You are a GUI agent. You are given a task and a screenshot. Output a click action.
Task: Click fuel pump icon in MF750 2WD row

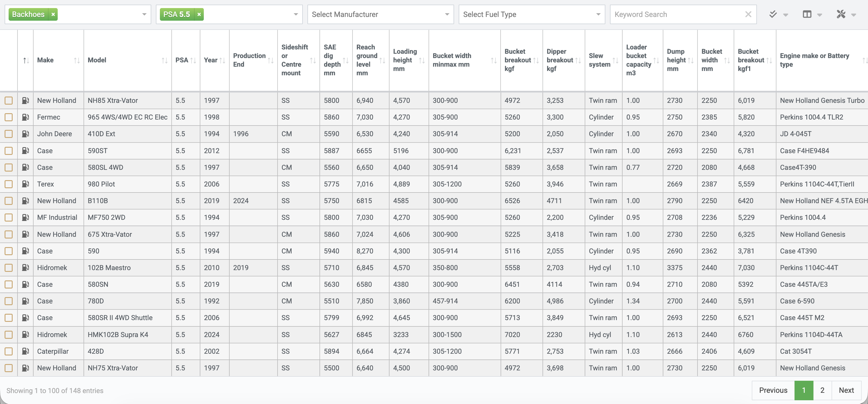click(x=25, y=218)
